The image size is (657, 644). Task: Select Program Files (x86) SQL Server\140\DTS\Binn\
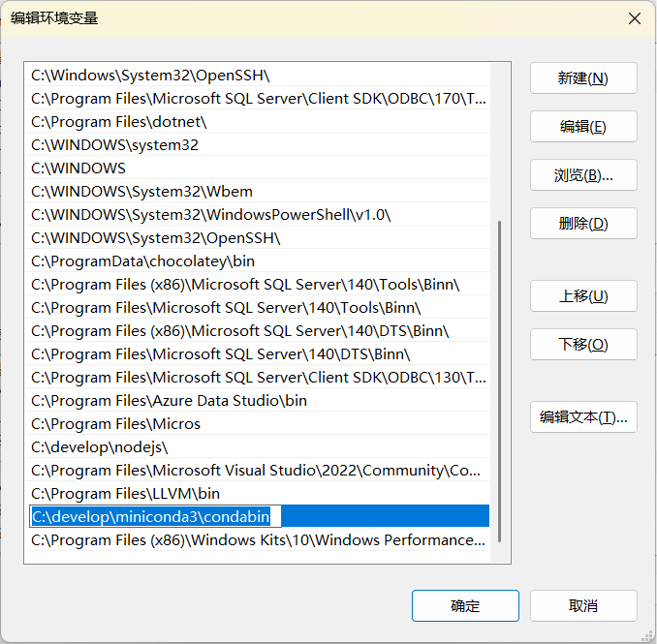(x=257, y=331)
